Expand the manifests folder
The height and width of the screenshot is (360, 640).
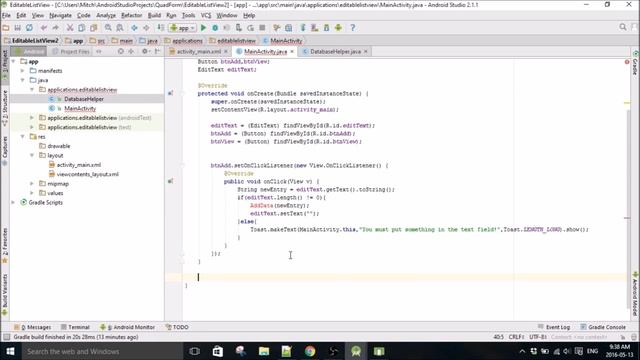coord(23,71)
